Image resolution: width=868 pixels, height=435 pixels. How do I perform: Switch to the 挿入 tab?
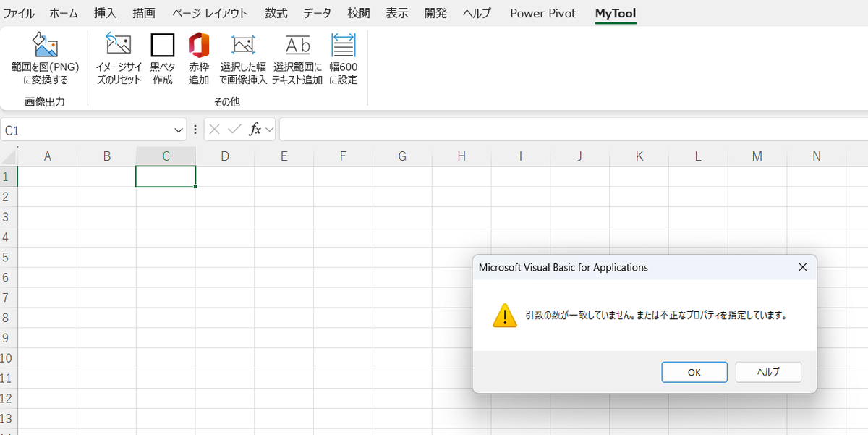tap(105, 13)
